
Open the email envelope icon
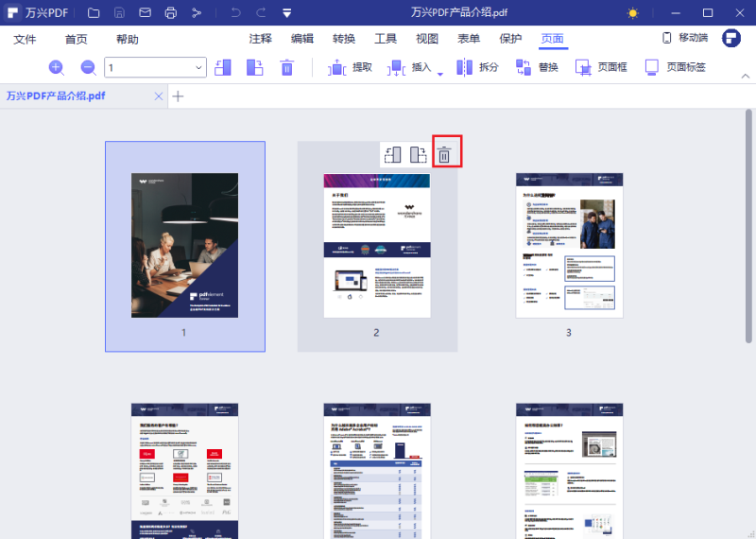145,13
